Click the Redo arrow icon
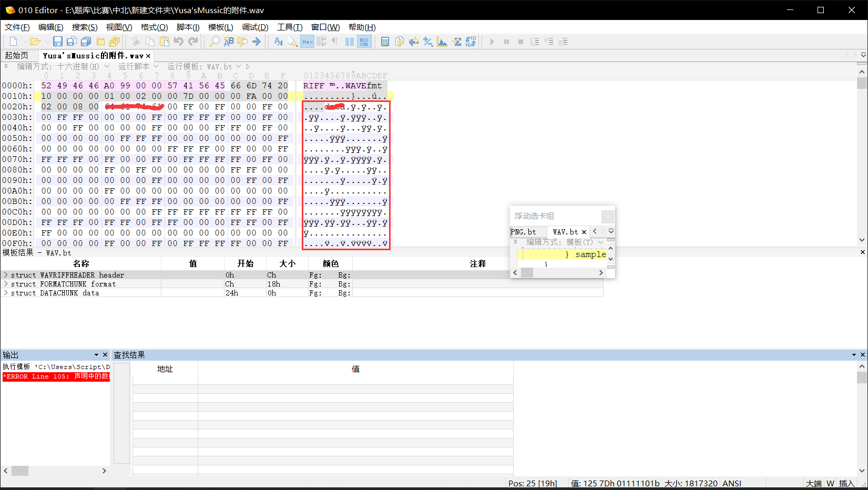Viewport: 868px width, 490px height. coord(193,42)
